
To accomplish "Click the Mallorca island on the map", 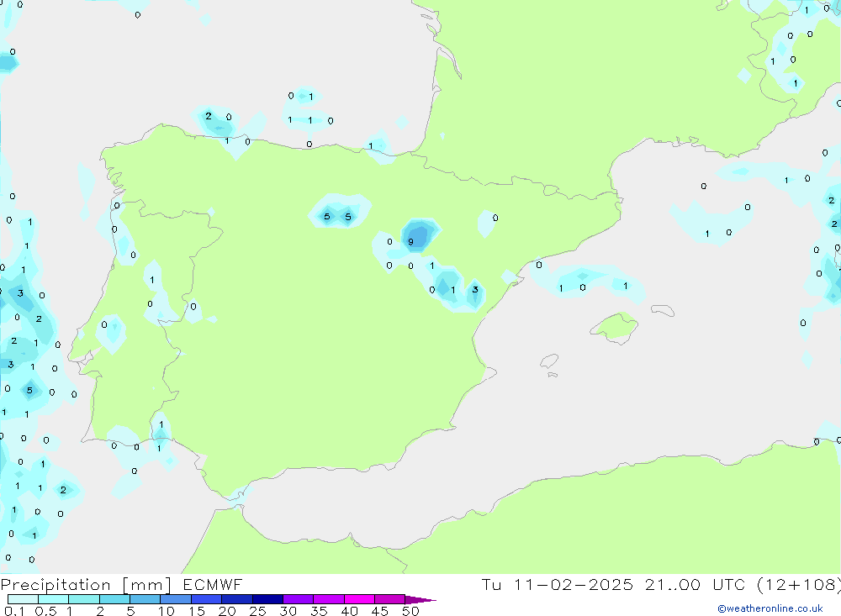I will coord(615,327).
